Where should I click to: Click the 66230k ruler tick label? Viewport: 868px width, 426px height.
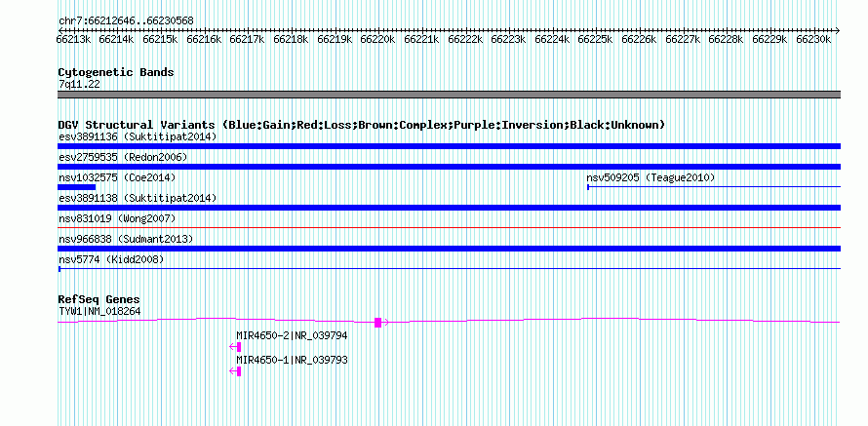pos(813,39)
